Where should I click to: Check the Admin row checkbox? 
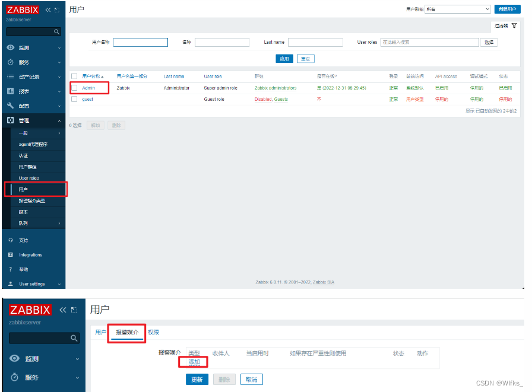[74, 88]
